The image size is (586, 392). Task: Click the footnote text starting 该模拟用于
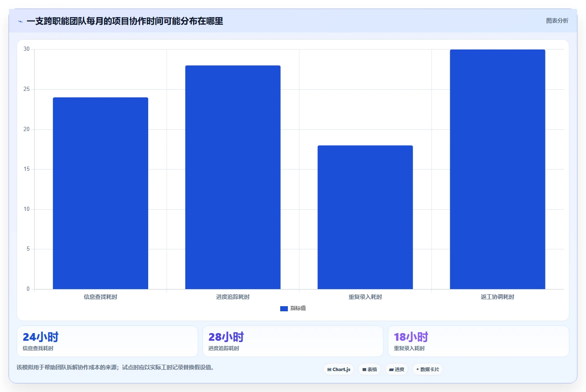point(115,367)
